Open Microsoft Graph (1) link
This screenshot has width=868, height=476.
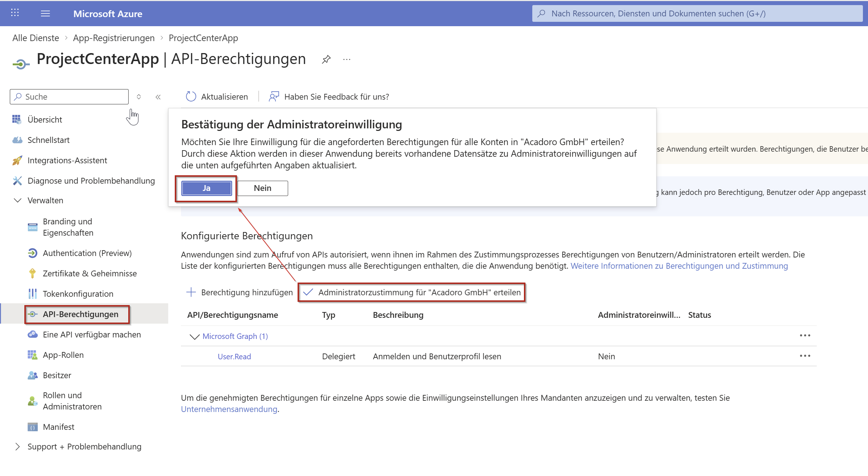pyautogui.click(x=235, y=336)
